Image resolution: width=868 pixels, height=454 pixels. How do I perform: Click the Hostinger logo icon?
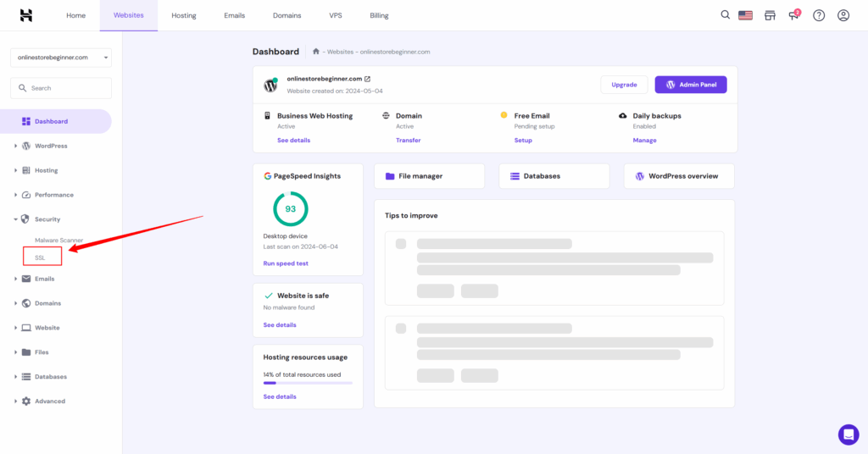[26, 15]
